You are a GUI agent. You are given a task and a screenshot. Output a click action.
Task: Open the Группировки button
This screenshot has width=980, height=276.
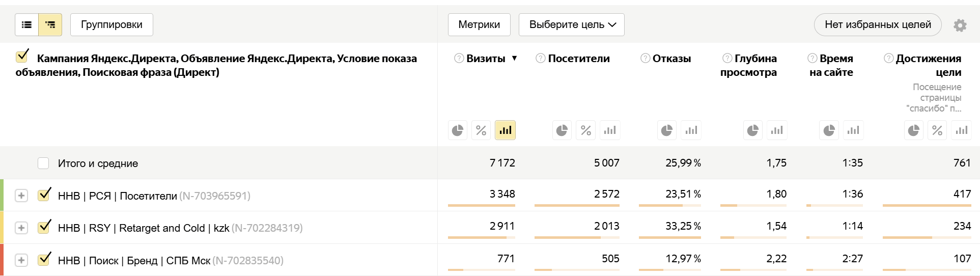tap(111, 24)
